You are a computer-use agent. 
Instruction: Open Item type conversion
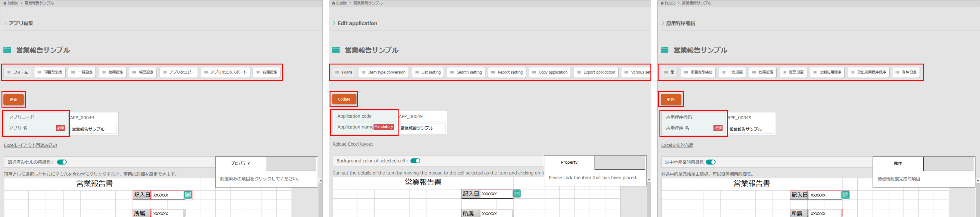(x=384, y=72)
